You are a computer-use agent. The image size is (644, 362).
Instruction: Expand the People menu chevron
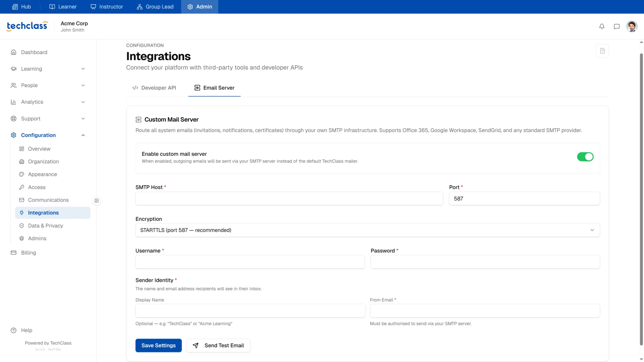83,85
